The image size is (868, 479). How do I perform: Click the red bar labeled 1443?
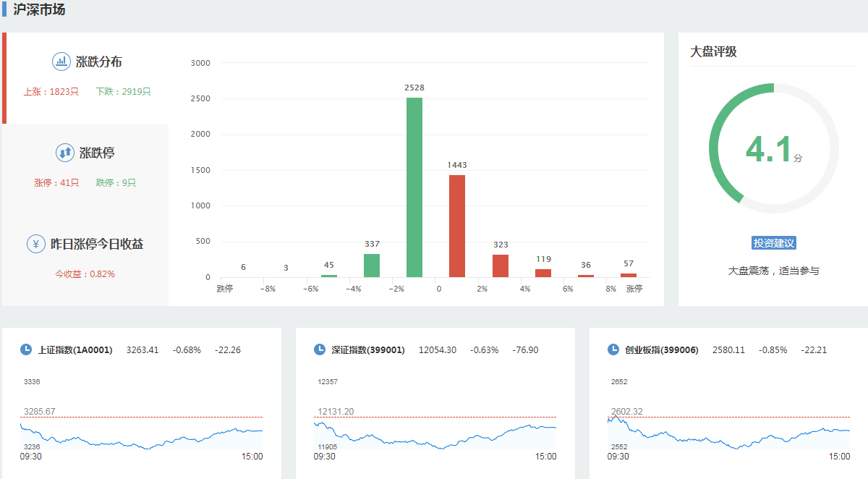(x=457, y=226)
